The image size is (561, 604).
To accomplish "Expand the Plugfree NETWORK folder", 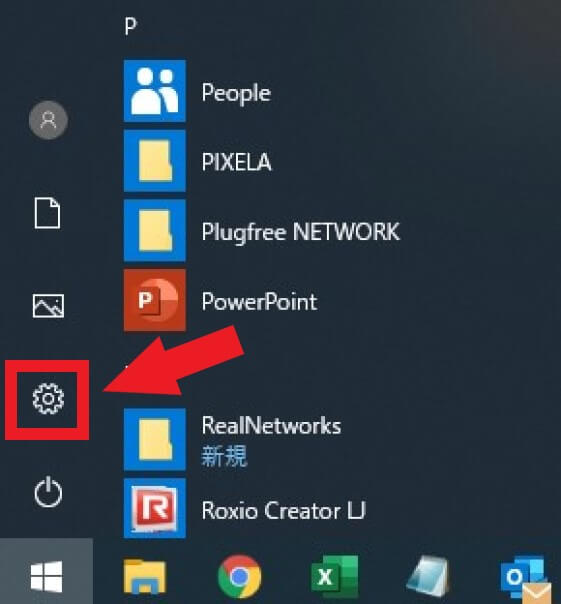I will click(262, 231).
